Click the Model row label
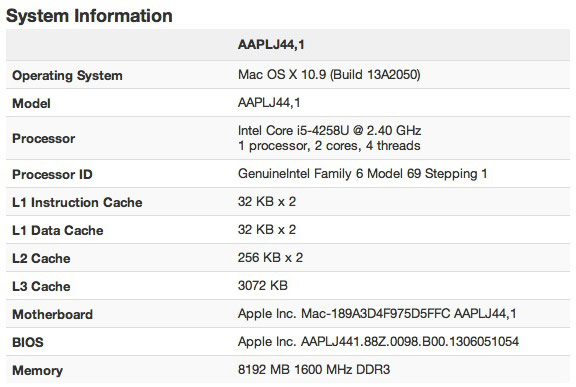Viewport: 576px width, 387px height. (x=31, y=104)
